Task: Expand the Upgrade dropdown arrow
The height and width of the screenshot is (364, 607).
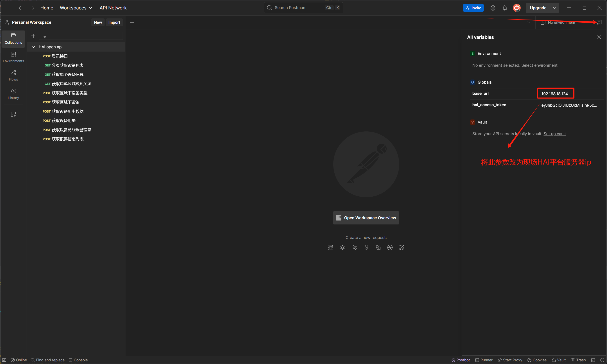Action: tap(554, 8)
